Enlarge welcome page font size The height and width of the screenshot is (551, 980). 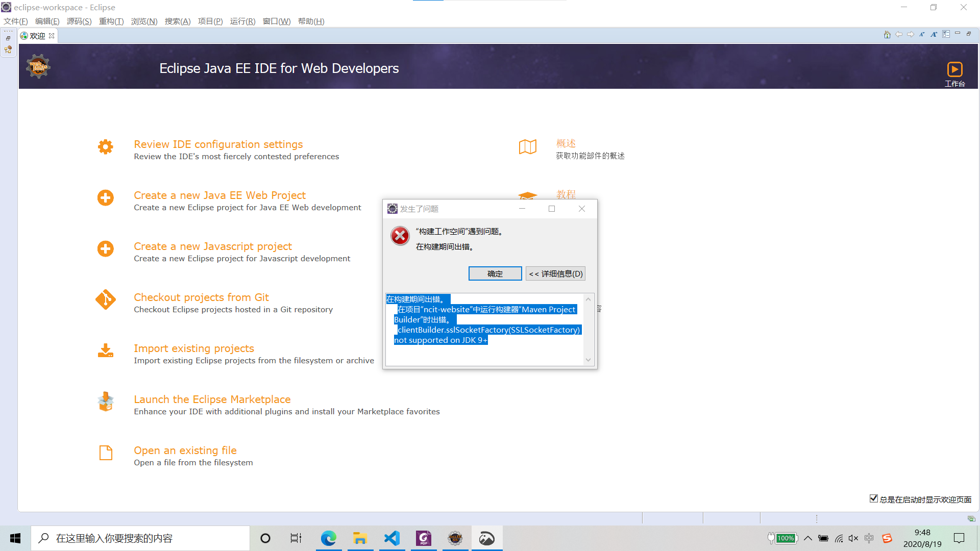(x=934, y=35)
